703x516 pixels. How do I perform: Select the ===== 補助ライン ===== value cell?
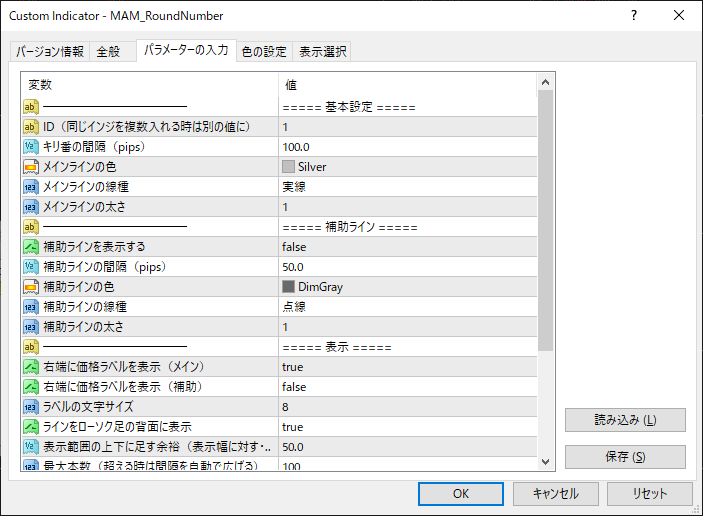[408, 227]
